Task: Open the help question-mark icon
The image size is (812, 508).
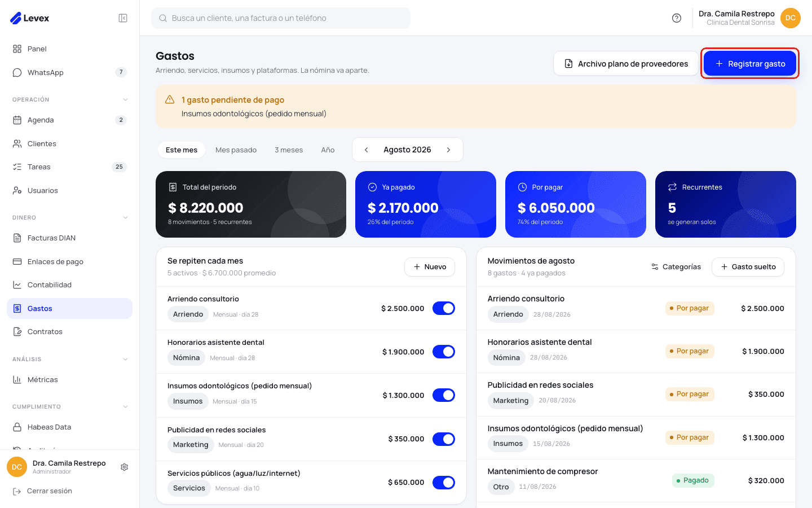Action: pyautogui.click(x=677, y=18)
